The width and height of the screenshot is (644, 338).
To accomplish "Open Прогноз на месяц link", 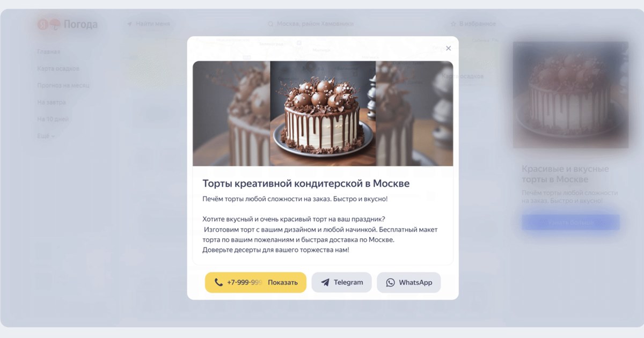I will pos(63,85).
